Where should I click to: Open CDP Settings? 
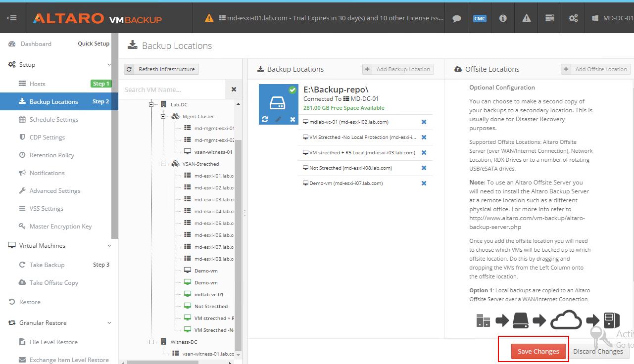(47, 137)
